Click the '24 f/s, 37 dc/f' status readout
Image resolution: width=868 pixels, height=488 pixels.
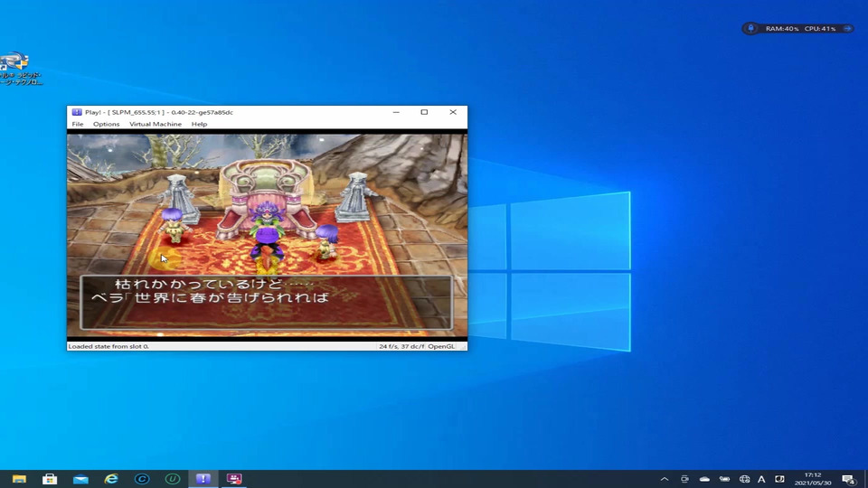point(401,346)
